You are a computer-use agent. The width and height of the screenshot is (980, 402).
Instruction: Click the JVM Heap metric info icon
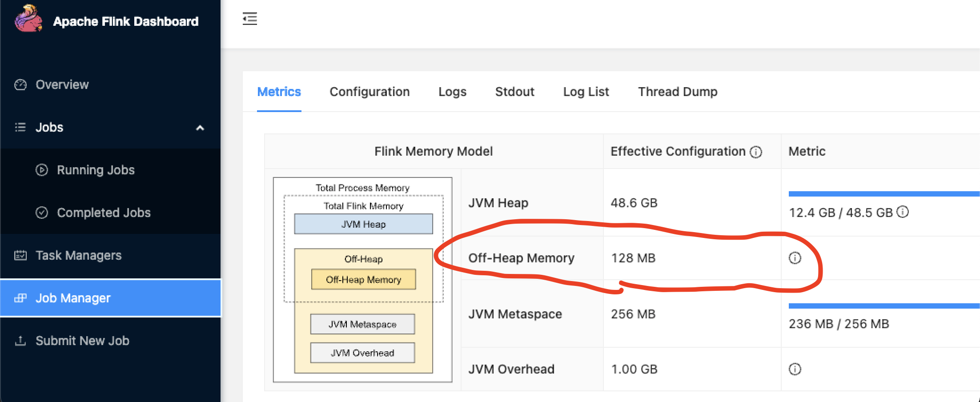point(903,212)
